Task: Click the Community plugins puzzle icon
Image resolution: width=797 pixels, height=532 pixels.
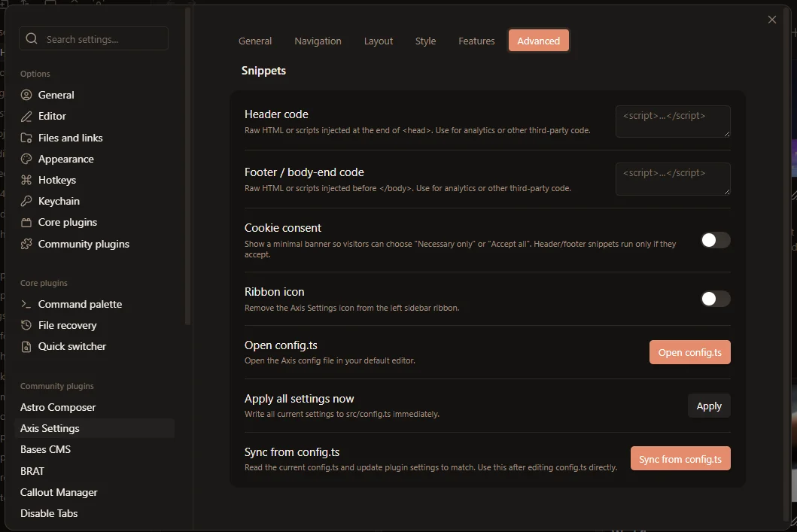Action: pyautogui.click(x=26, y=244)
